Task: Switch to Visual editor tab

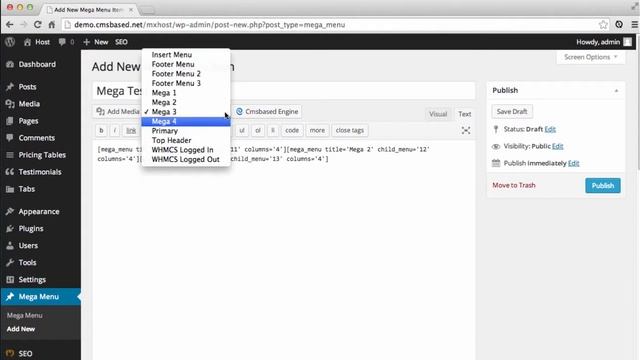Action: coord(438,114)
